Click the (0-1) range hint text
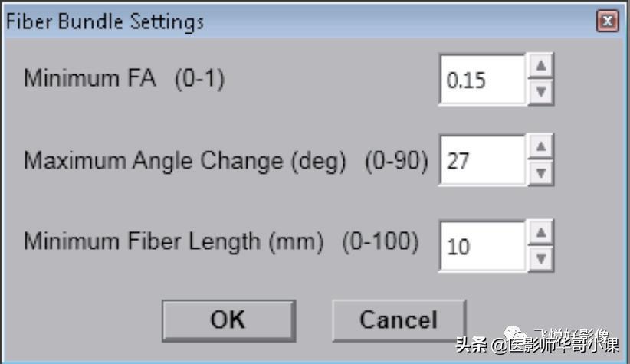This screenshot has height=364, width=630. click(x=199, y=78)
